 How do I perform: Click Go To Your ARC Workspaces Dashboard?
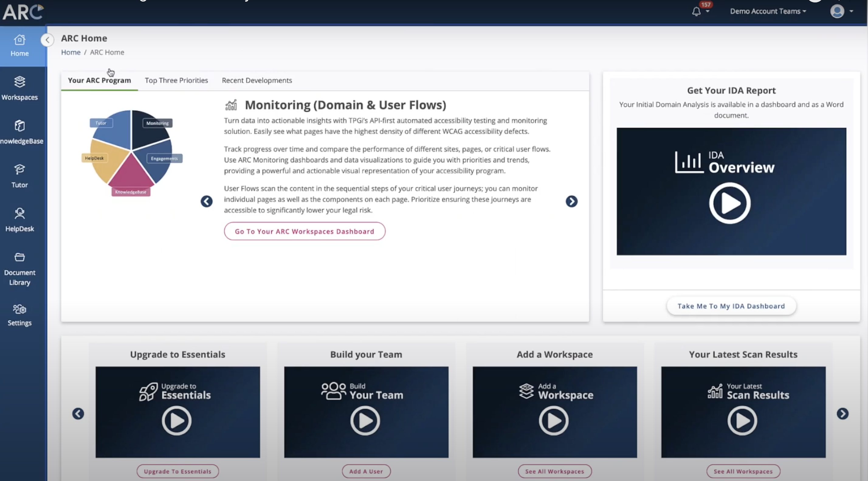click(x=305, y=231)
